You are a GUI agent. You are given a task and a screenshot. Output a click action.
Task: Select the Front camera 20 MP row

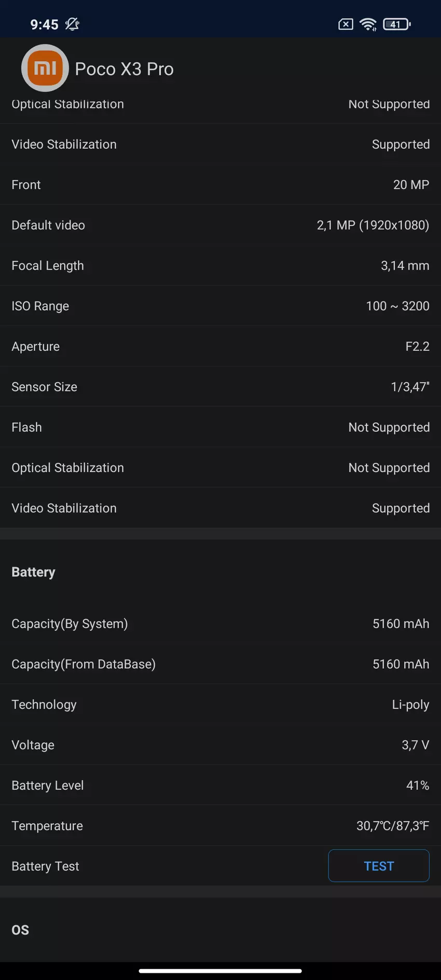click(x=220, y=185)
